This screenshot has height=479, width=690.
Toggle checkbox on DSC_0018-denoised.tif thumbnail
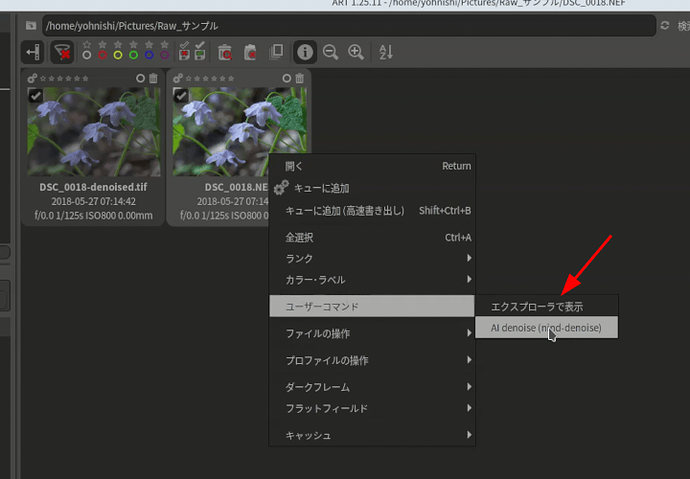pyautogui.click(x=35, y=95)
